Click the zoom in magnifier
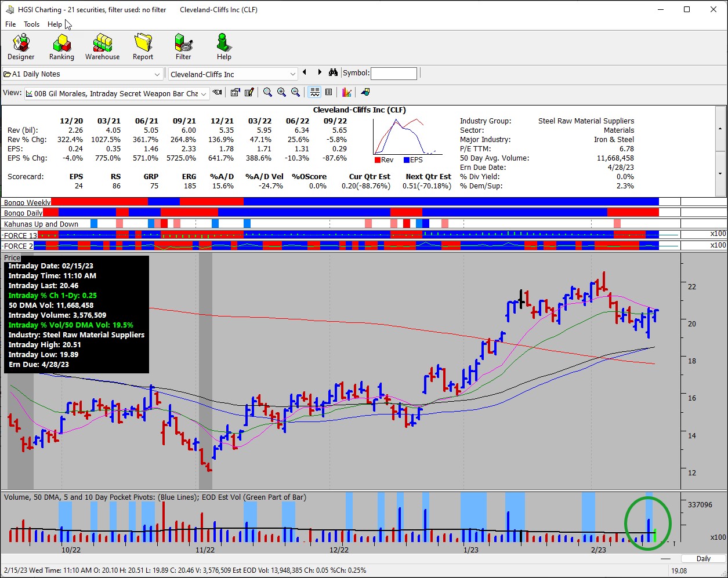The height and width of the screenshot is (578, 728). 281,93
